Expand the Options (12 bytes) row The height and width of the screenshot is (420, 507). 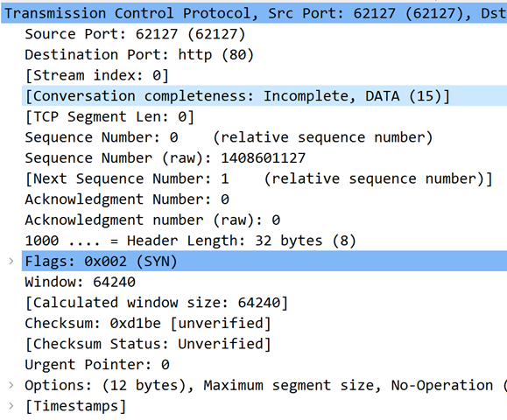[x=11, y=385]
